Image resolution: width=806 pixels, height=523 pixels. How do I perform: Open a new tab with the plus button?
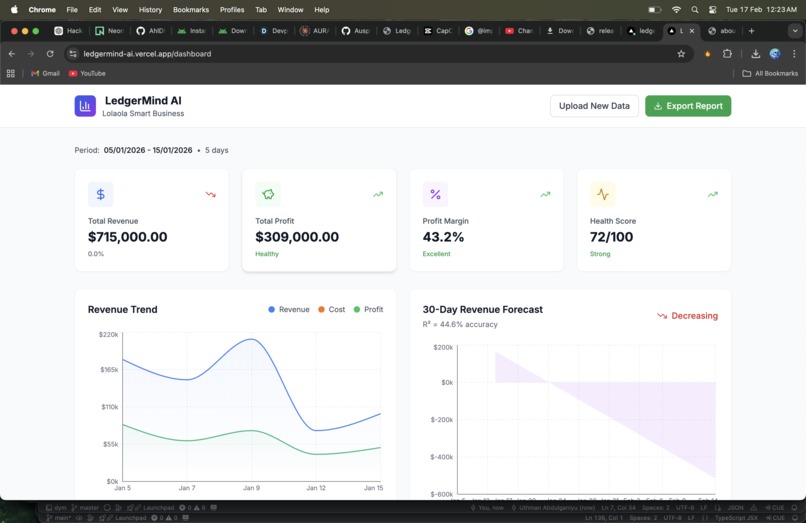(x=752, y=31)
